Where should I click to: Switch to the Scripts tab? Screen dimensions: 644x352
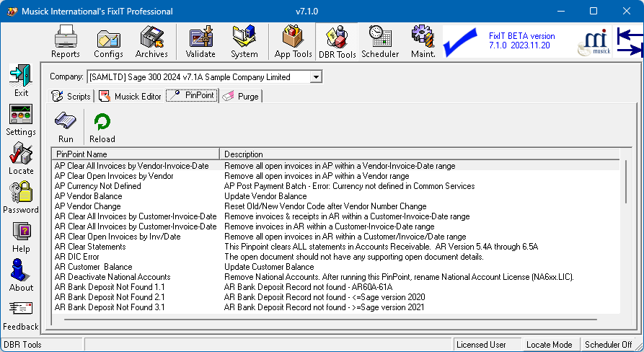[x=71, y=97]
